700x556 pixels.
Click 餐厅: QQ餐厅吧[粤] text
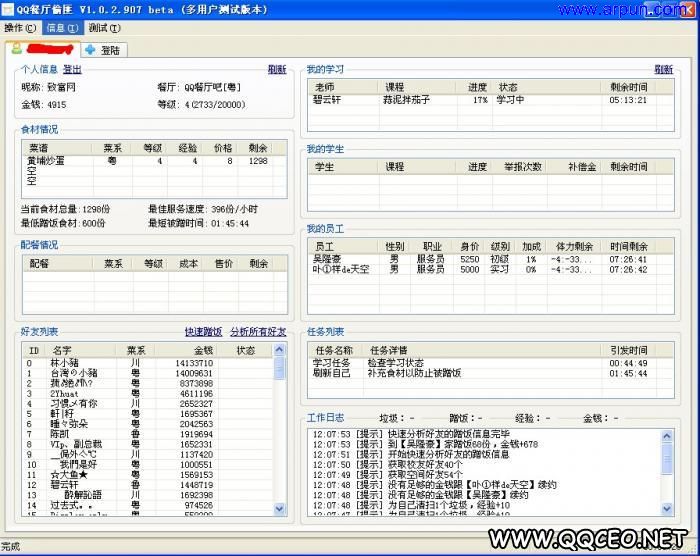[x=199, y=87]
